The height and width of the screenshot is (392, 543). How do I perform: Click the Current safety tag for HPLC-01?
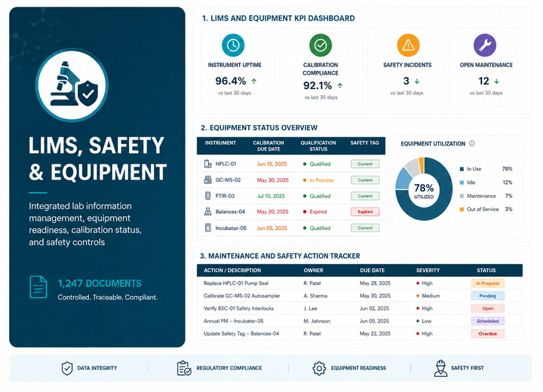pyautogui.click(x=365, y=164)
